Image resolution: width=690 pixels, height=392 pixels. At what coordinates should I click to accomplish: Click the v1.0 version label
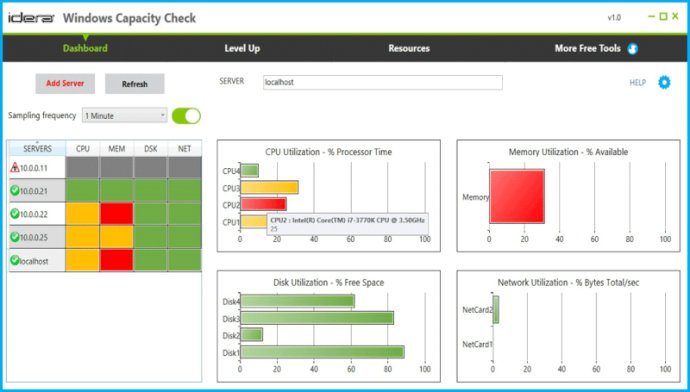coord(614,18)
